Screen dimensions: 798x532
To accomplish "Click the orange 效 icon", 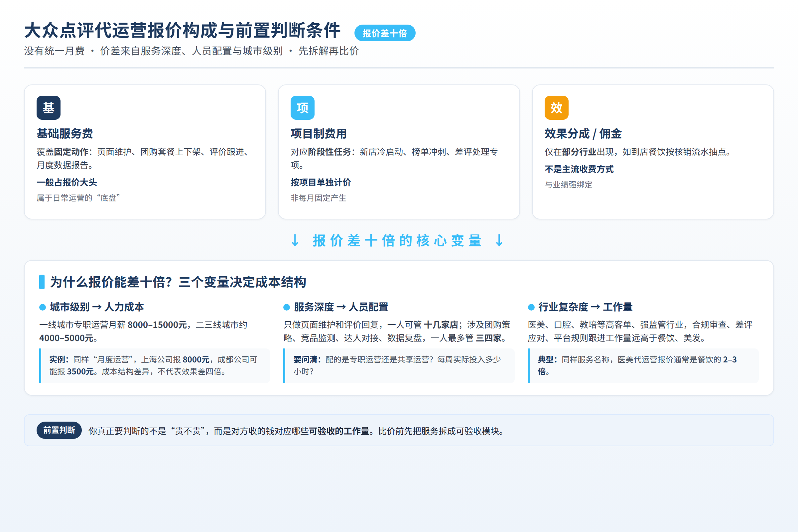I will click(x=556, y=108).
